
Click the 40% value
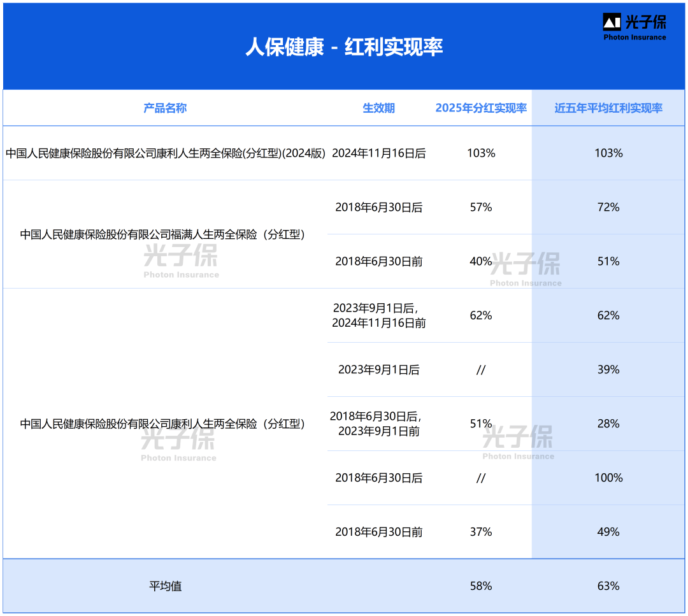click(x=481, y=261)
